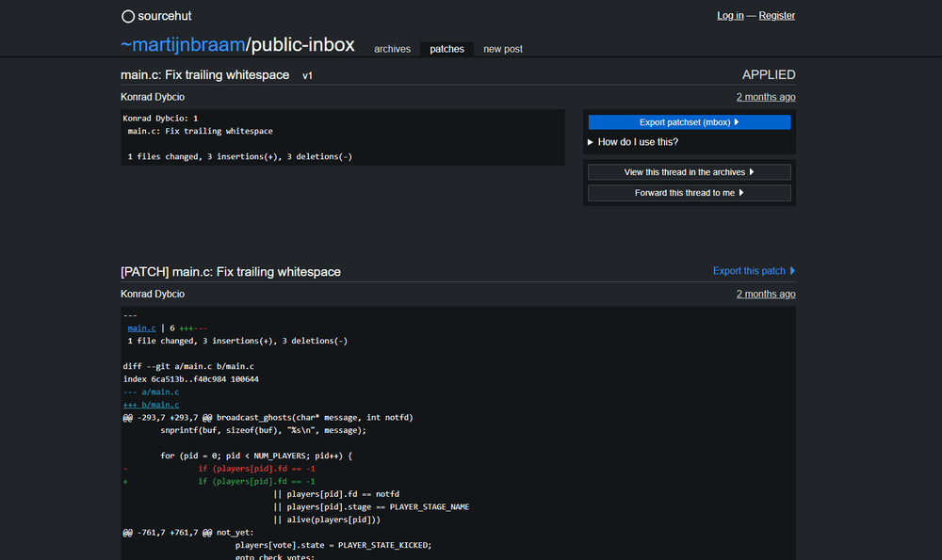Viewport: 942px width, 560px height.
Task: Click the green added if (players[pid].fd line
Action: 219,481
